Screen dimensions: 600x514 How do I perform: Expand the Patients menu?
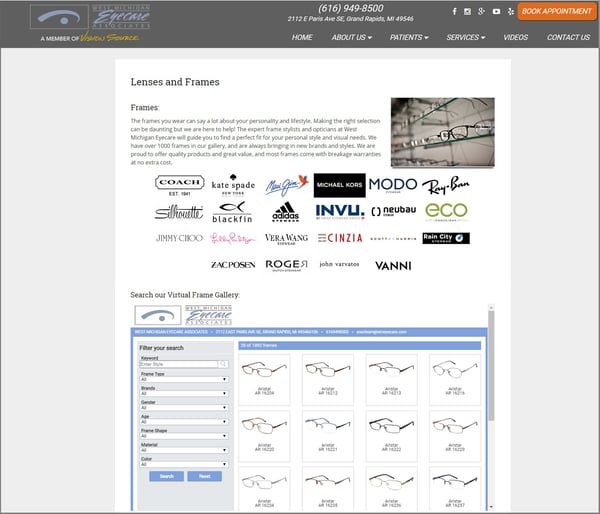click(x=409, y=38)
